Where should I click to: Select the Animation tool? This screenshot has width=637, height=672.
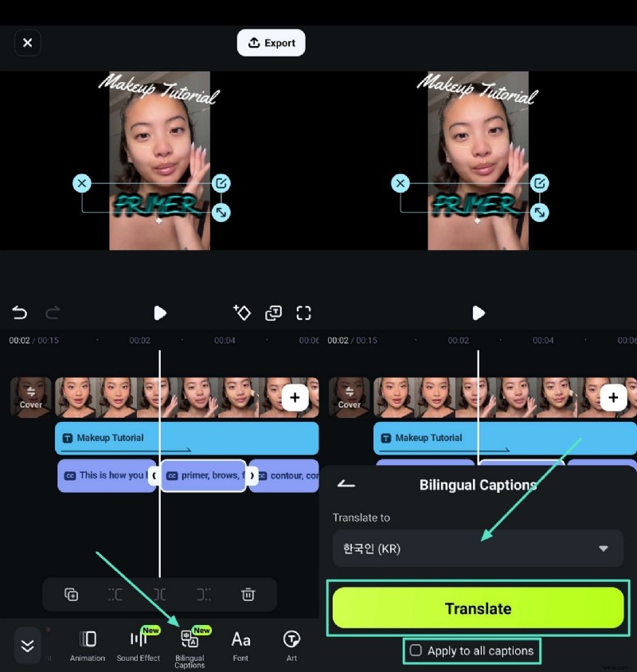click(88, 645)
